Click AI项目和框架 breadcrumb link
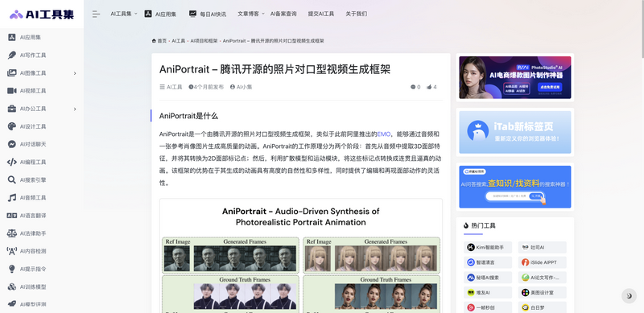 point(204,41)
